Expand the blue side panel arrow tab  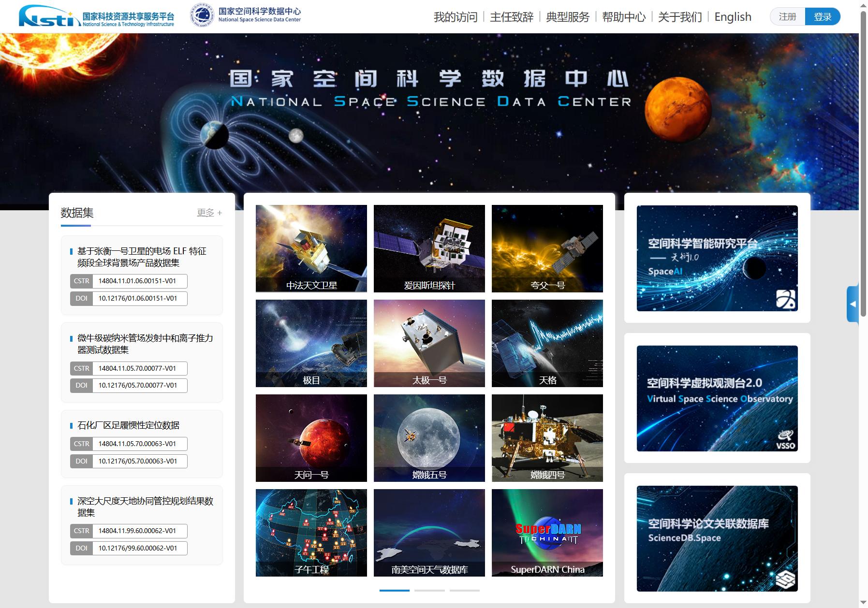click(853, 304)
